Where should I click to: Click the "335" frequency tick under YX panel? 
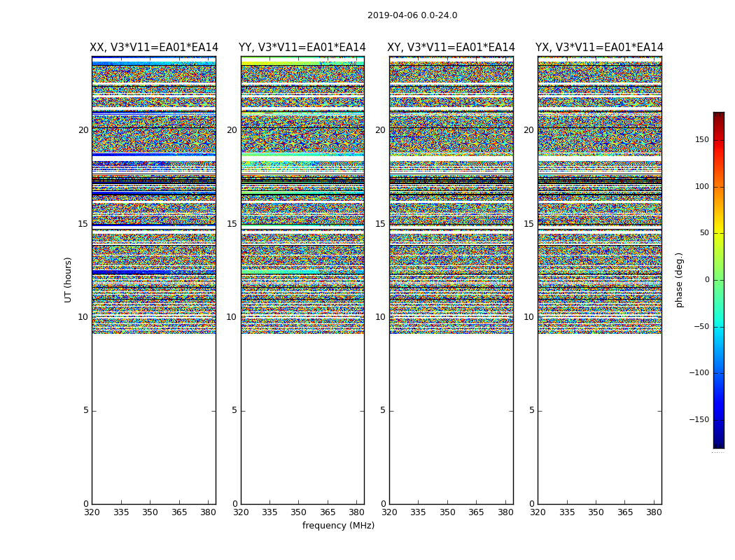567,512
